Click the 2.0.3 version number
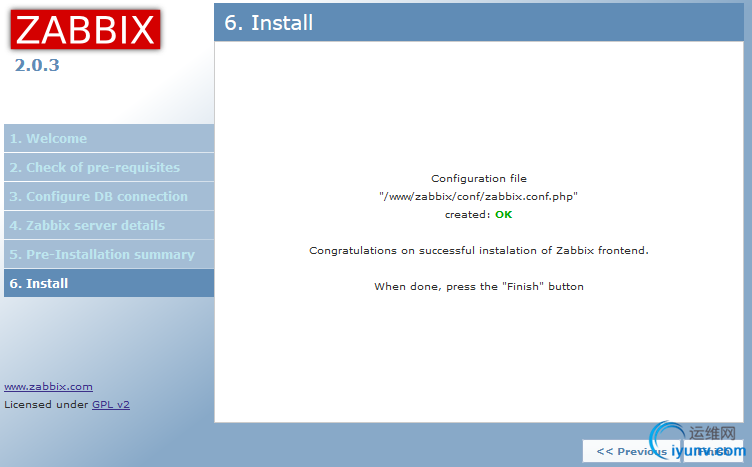The height and width of the screenshot is (467, 752). pyautogui.click(x=37, y=65)
